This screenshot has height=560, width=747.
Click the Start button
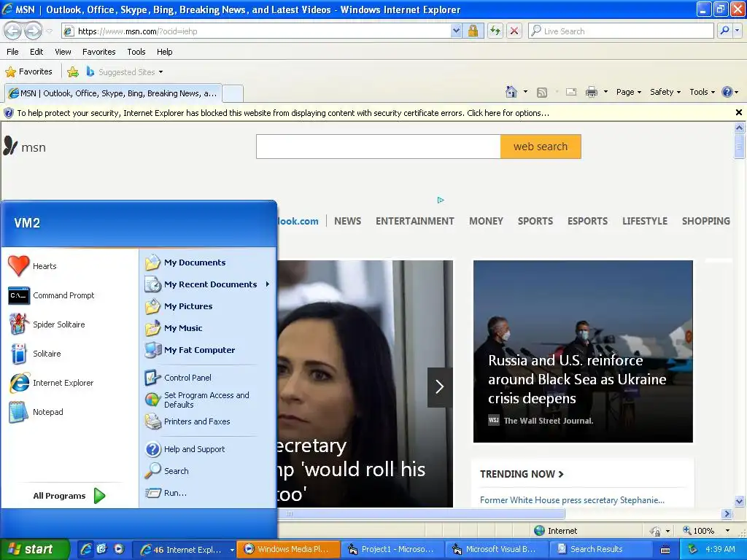click(x=34, y=549)
